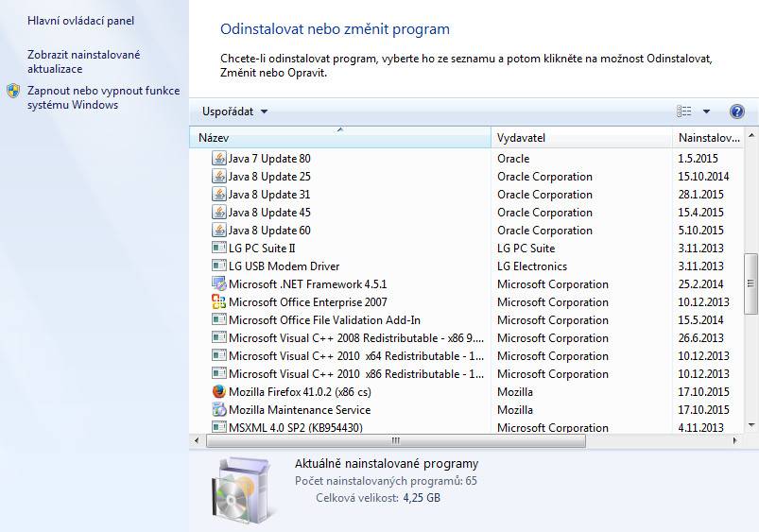The height and width of the screenshot is (532, 759).
Task: Click the Java 8 Update 45 icon
Action: pos(219,212)
